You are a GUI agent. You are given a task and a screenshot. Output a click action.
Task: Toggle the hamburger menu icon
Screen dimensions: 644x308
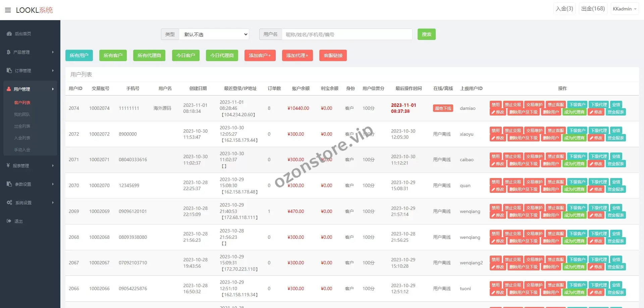tap(8, 10)
